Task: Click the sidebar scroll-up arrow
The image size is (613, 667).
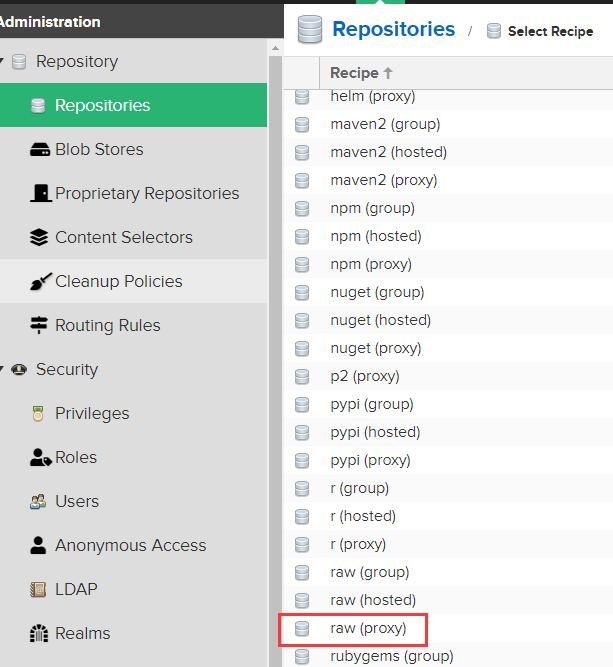Action: pyautogui.click(x=275, y=47)
